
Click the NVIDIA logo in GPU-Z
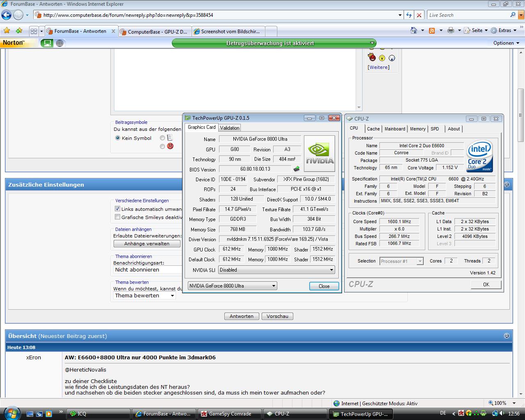pyautogui.click(x=320, y=153)
